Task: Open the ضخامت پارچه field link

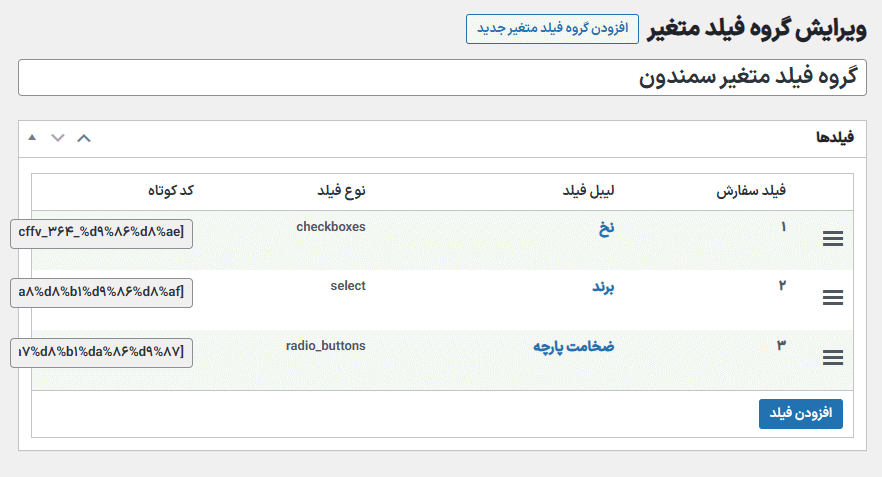Action: coord(574,346)
